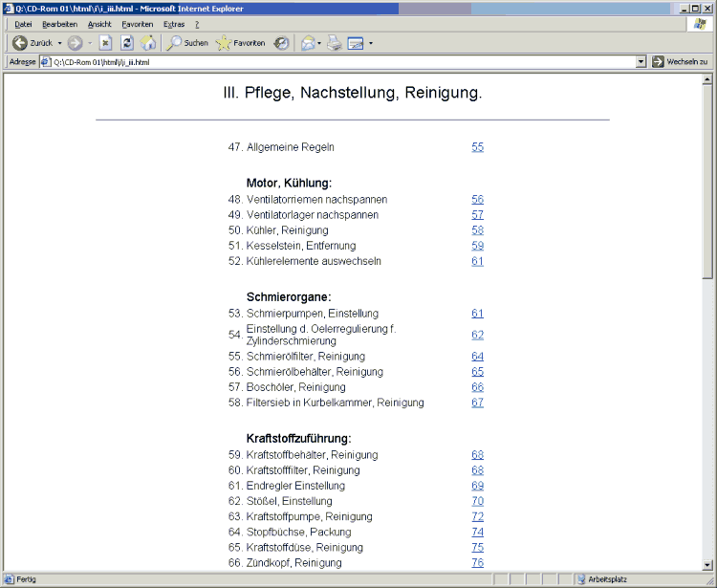This screenshot has height=588, width=717.
Task: Go to the Home page icon
Action: (147, 43)
